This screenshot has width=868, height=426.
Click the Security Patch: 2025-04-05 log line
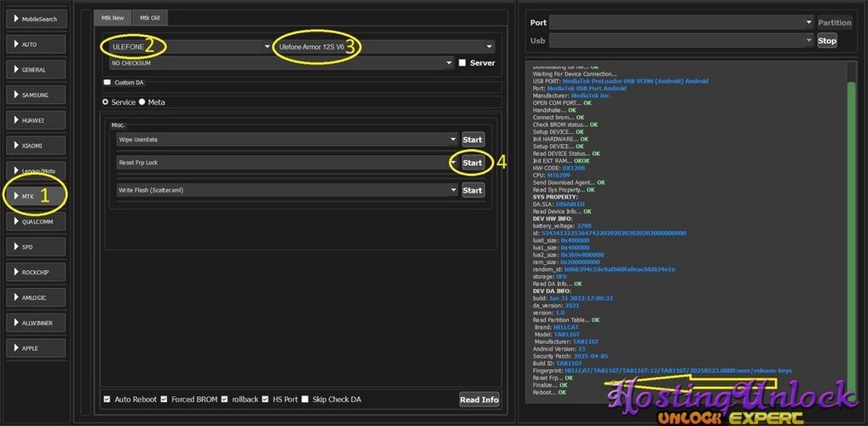(x=570, y=356)
